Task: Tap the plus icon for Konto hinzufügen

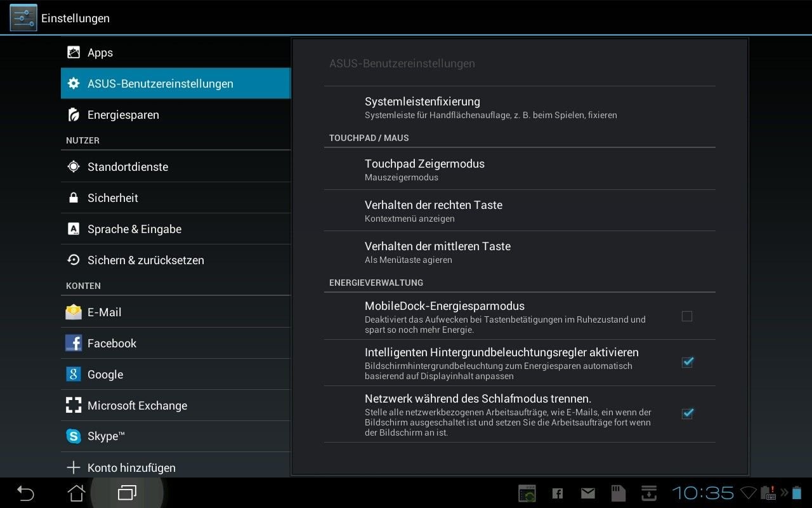Action: coord(74,467)
